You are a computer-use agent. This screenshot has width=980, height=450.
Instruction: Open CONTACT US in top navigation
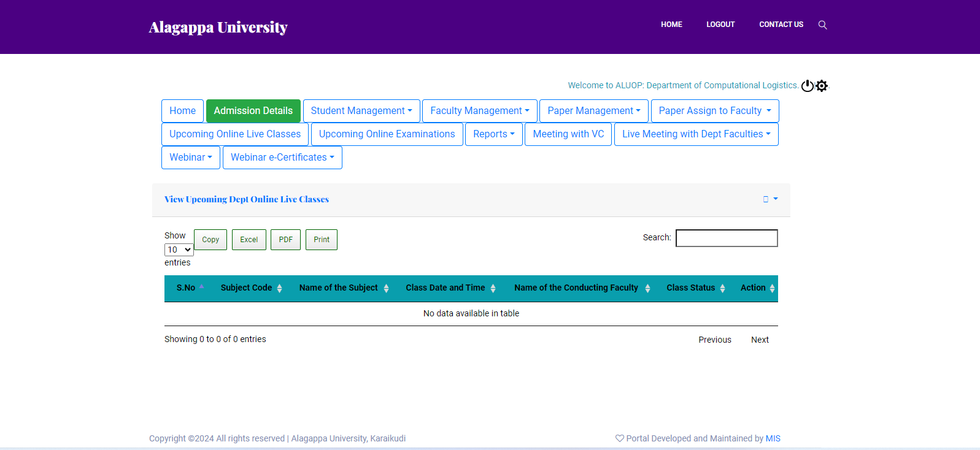pyautogui.click(x=781, y=25)
